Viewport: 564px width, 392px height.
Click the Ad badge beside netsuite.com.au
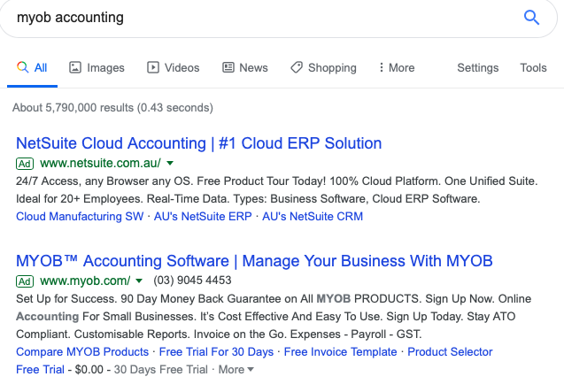(25, 164)
